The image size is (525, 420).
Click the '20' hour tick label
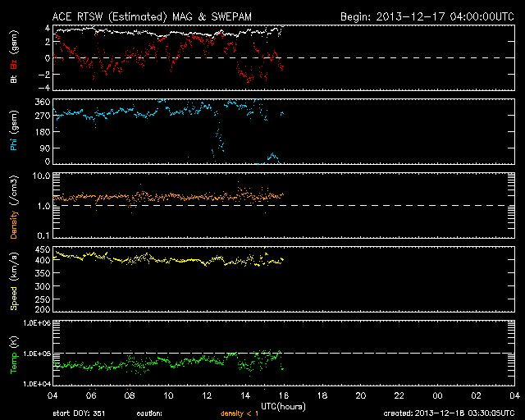pyautogui.click(x=361, y=396)
